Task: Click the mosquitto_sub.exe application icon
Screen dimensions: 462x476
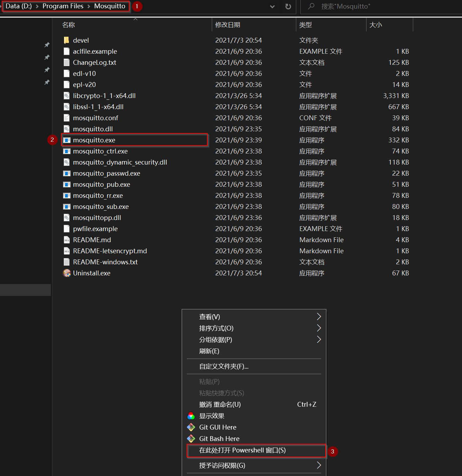Action: point(67,206)
